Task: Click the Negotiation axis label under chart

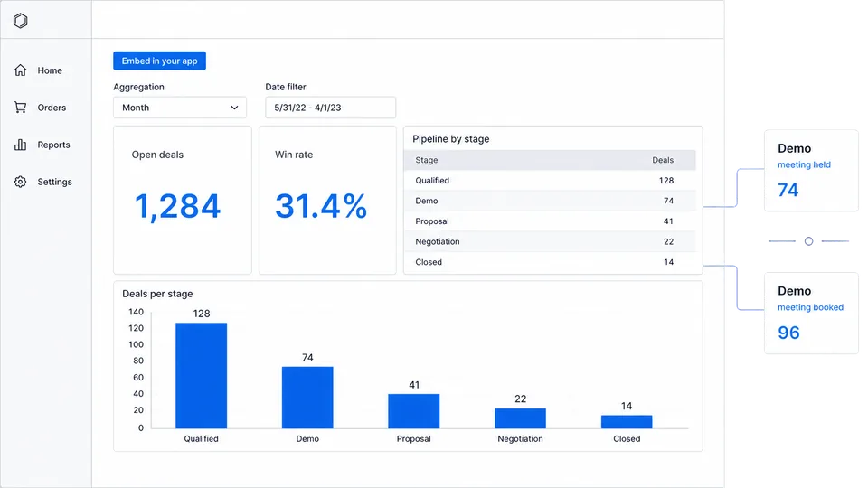Action: tap(520, 439)
